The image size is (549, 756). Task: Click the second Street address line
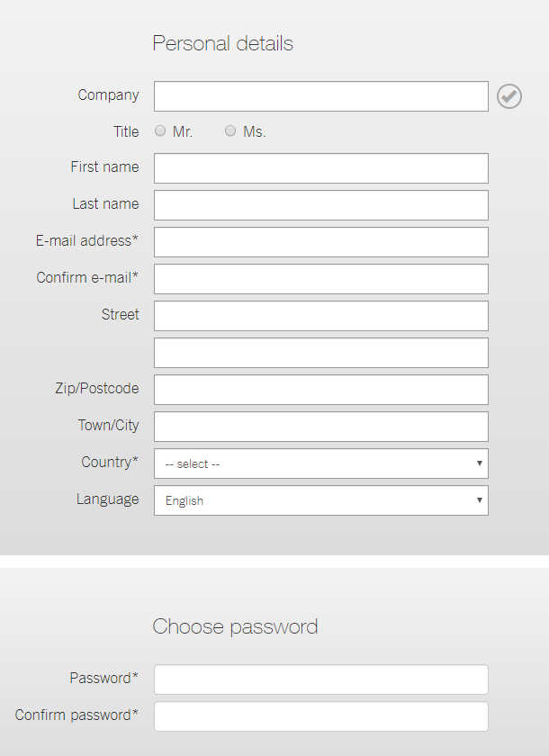coord(320,353)
